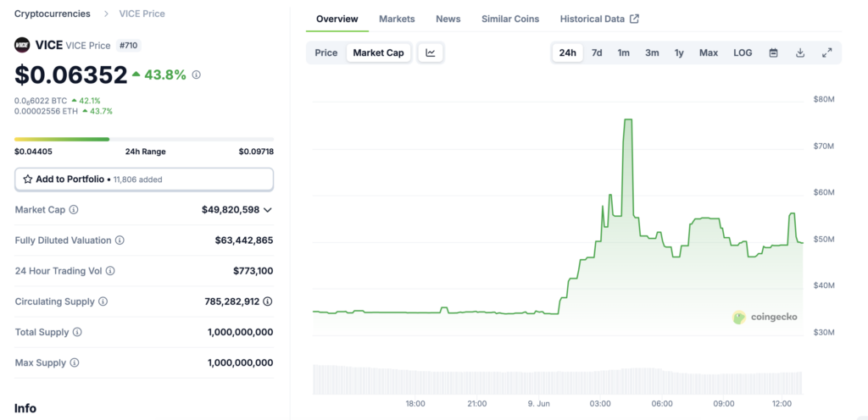Viewport: 868px width, 420px height.
Task: Select Max time range
Action: pos(709,52)
